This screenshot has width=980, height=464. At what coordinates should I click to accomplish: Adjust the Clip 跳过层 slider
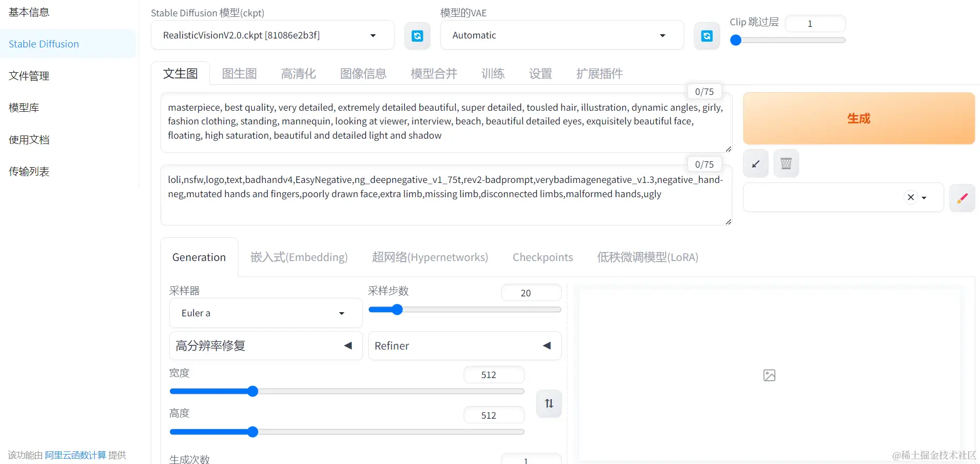pyautogui.click(x=787, y=40)
